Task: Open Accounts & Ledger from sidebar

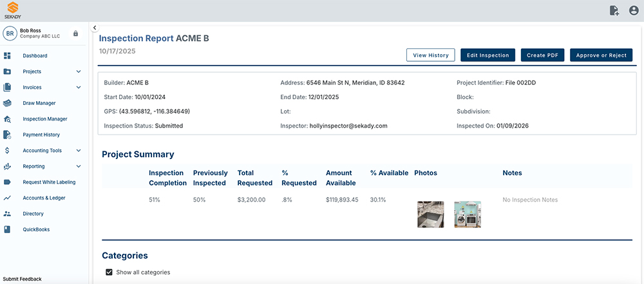Action: click(44, 198)
